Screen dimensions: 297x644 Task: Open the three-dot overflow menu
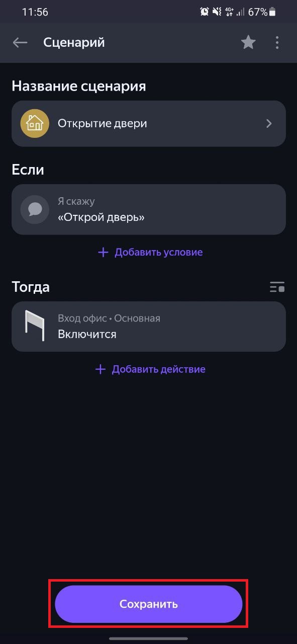coord(277,43)
